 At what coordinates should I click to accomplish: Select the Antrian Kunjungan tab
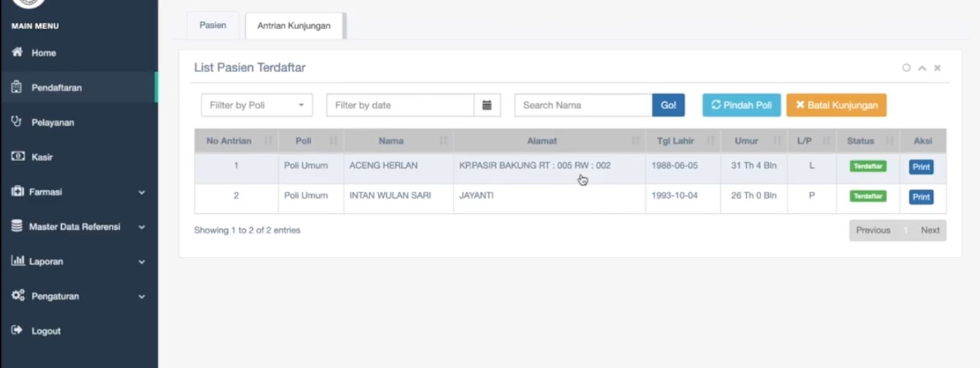point(294,26)
